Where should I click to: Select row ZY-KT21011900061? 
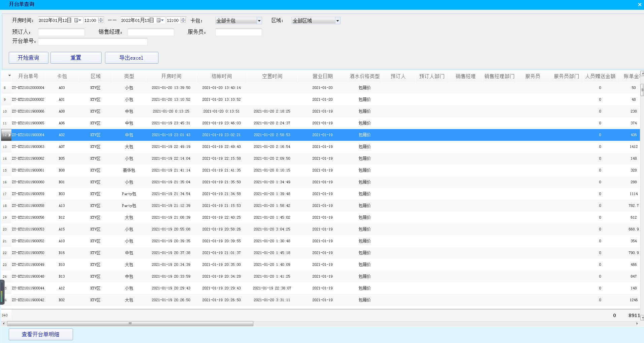[x=320, y=170]
